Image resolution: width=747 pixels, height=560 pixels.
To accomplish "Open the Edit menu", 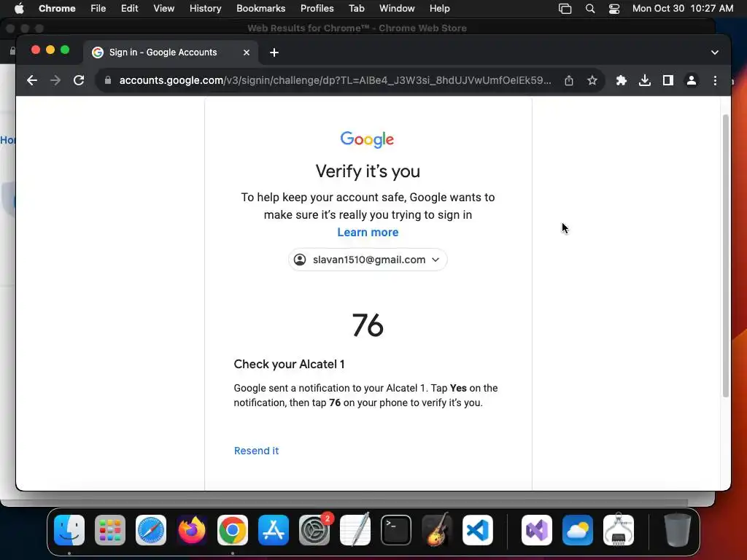I will pos(129,9).
